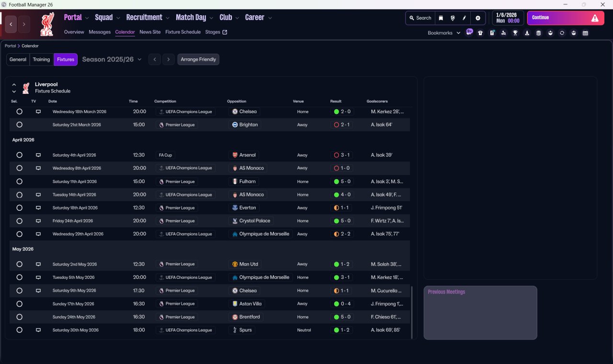Click the shirt icon in bookmarks bar
The width and height of the screenshot is (613, 364).
tap(480, 33)
